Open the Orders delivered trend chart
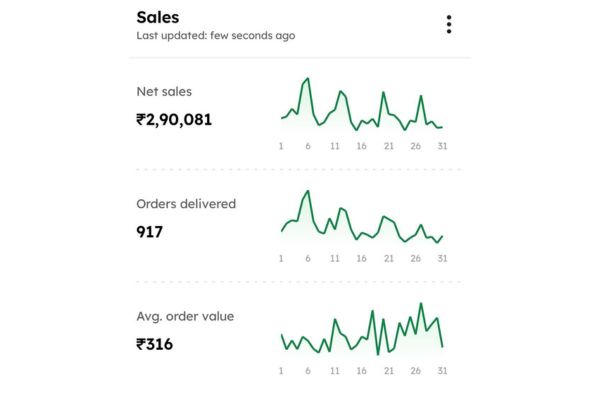Image resolution: width=600 pixels, height=400 pixels. tap(361, 217)
